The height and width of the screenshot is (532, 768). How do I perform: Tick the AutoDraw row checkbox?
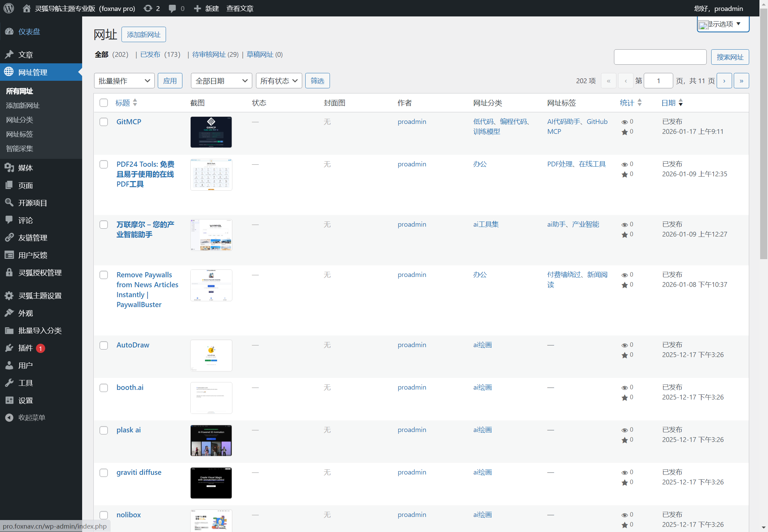[x=104, y=345]
